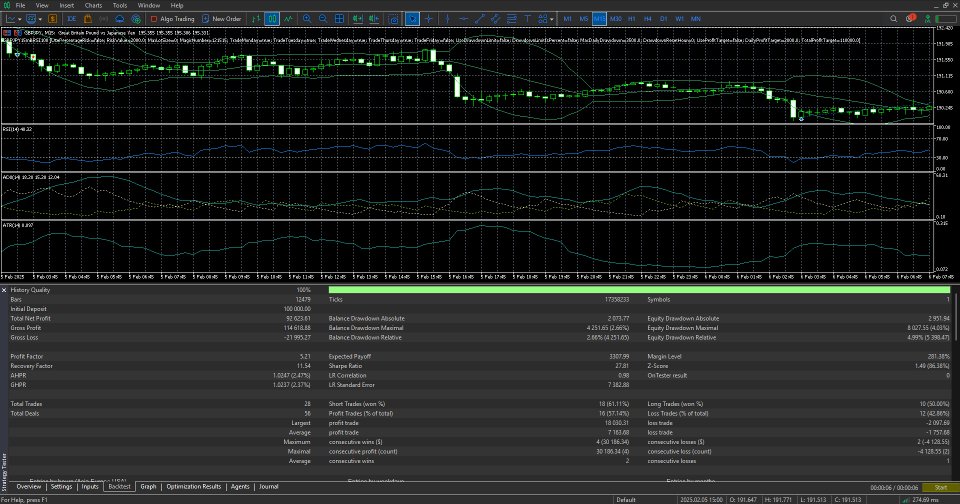The height and width of the screenshot is (504, 960).
Task: Switch chart to line chart
Action: pyautogui.click(x=288, y=19)
